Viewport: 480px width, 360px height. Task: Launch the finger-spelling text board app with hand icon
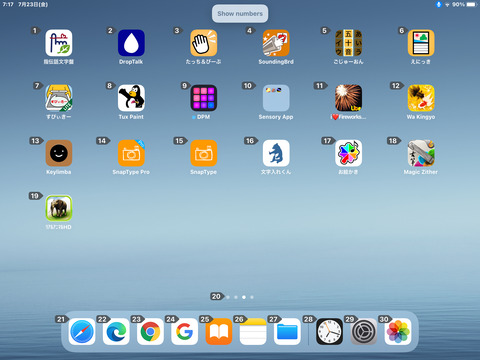tap(59, 43)
